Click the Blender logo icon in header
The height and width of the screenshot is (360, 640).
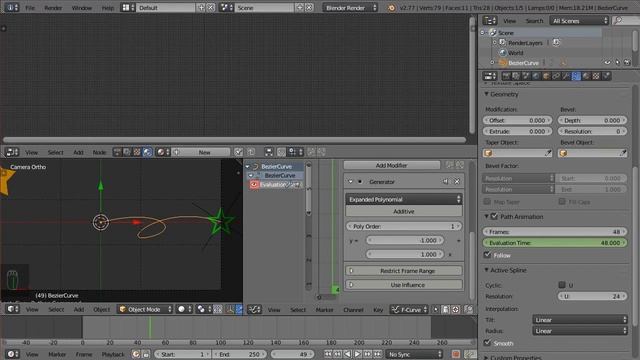coord(391,8)
